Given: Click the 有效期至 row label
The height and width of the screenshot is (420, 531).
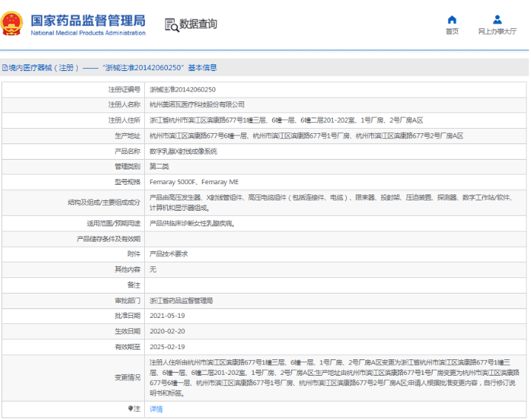Looking at the screenshot, I should pos(127,347).
